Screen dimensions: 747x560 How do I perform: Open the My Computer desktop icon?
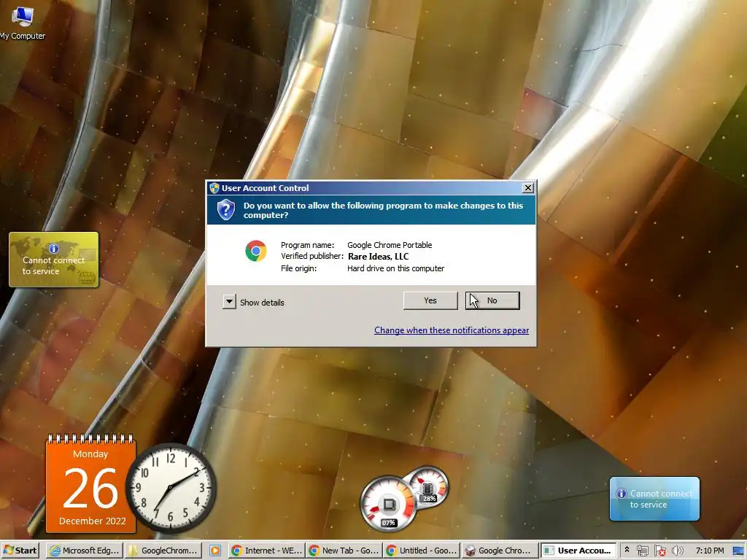[22, 22]
